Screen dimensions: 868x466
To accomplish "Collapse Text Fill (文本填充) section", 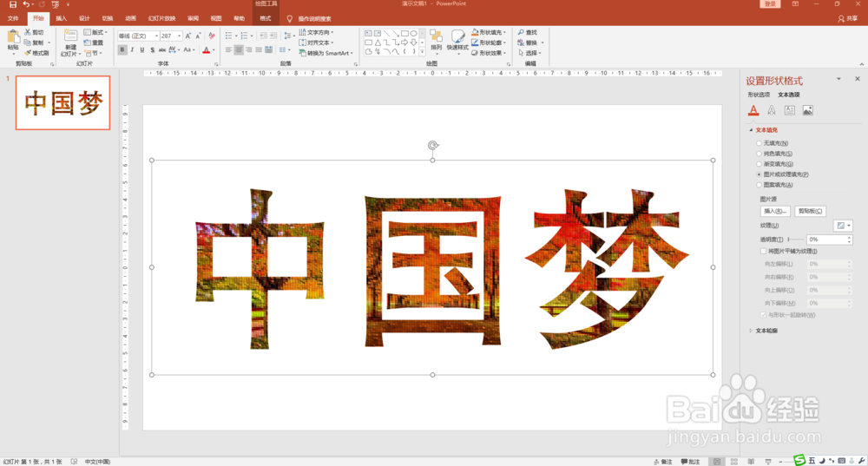I will pos(751,130).
